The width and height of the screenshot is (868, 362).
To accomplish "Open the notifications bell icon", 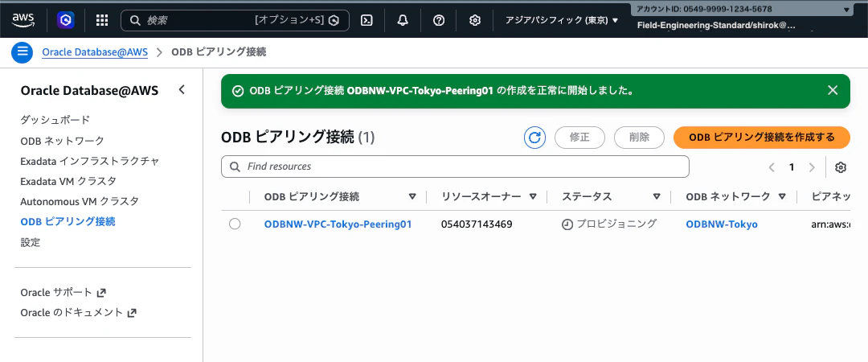I will click(403, 20).
